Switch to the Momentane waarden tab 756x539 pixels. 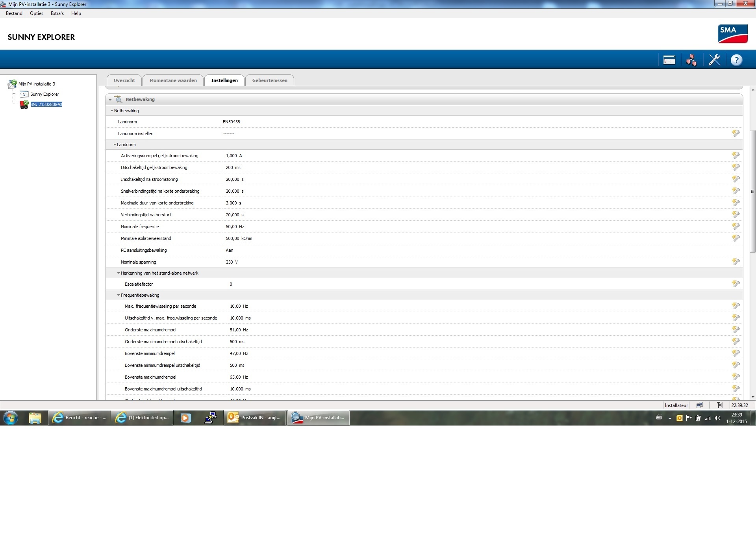(x=173, y=80)
